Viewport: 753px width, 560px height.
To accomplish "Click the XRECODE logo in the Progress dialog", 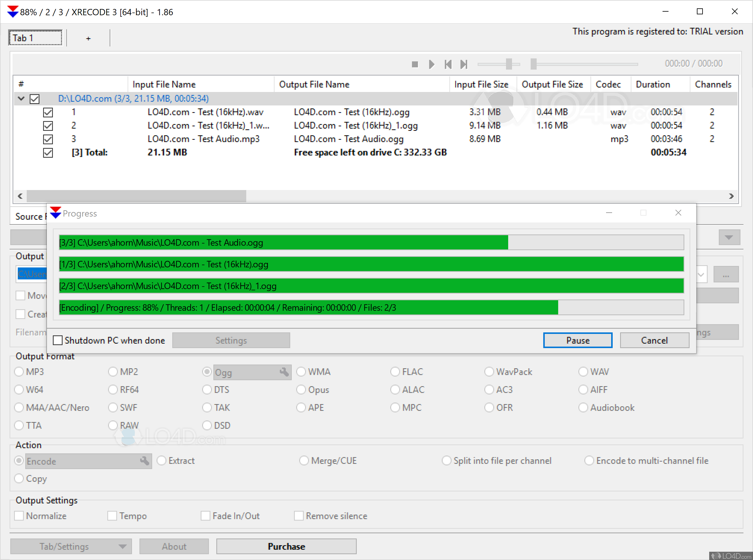I will (55, 213).
